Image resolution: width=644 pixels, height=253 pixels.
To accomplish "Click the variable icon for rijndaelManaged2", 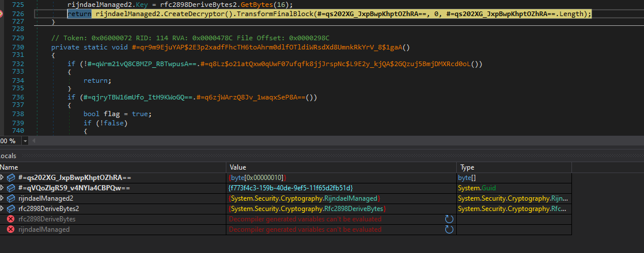I will (x=11, y=198).
